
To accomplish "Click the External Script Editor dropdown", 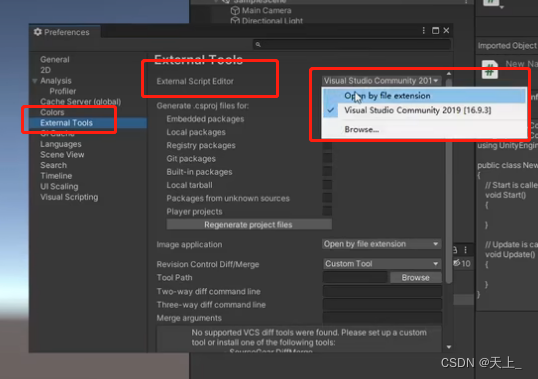I will (x=381, y=81).
